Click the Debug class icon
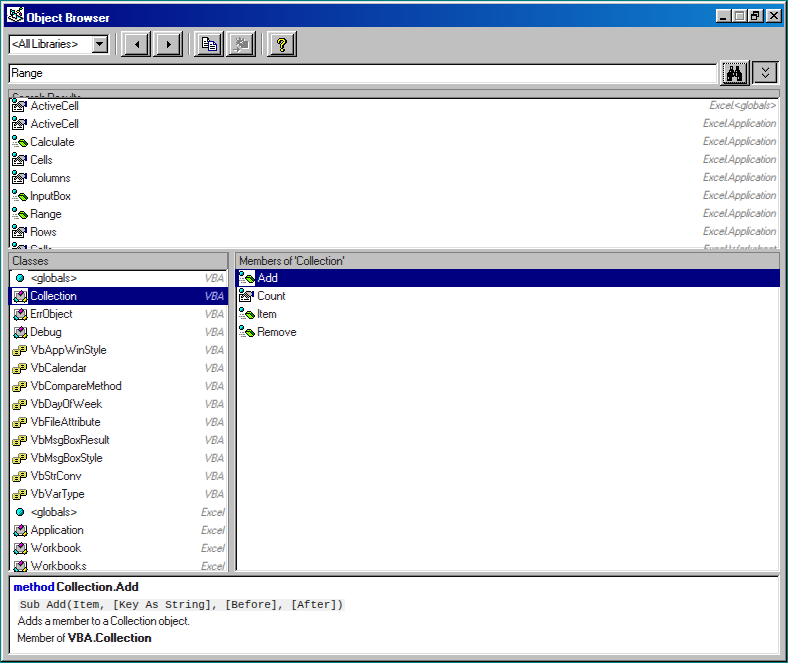788x663 pixels. click(x=20, y=332)
